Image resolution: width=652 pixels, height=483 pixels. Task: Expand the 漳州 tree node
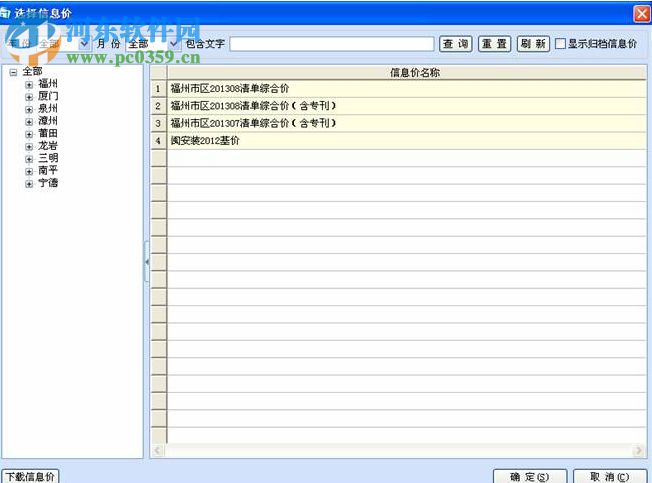[29, 122]
